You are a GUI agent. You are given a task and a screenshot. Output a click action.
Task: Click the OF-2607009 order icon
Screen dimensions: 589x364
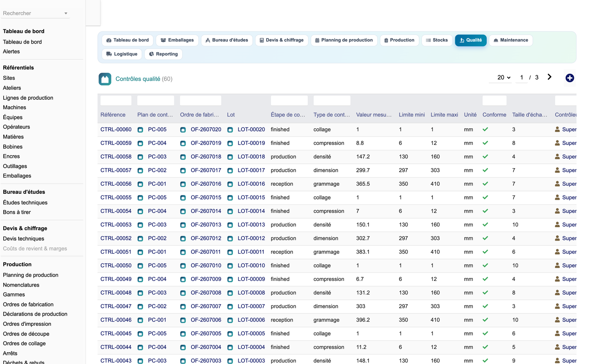[183, 279]
